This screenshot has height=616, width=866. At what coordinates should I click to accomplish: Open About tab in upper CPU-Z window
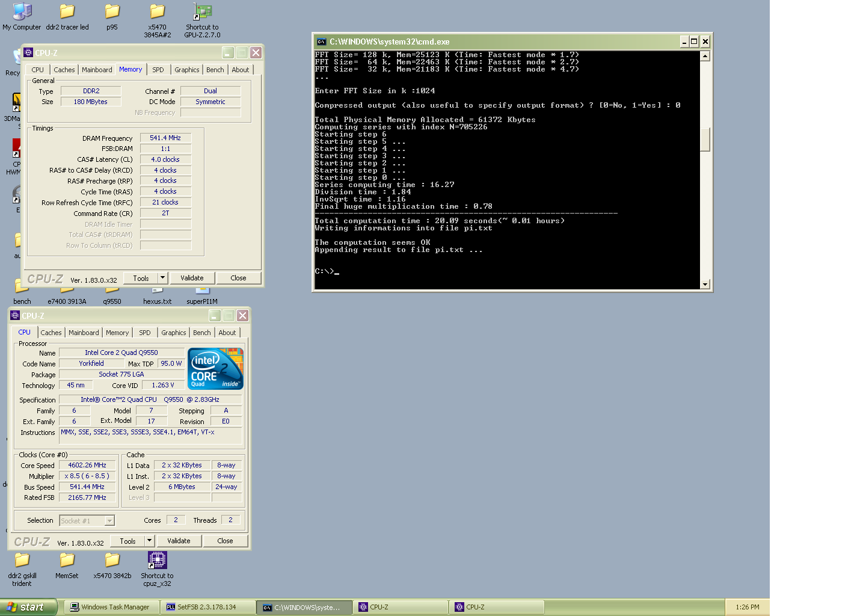click(x=241, y=70)
